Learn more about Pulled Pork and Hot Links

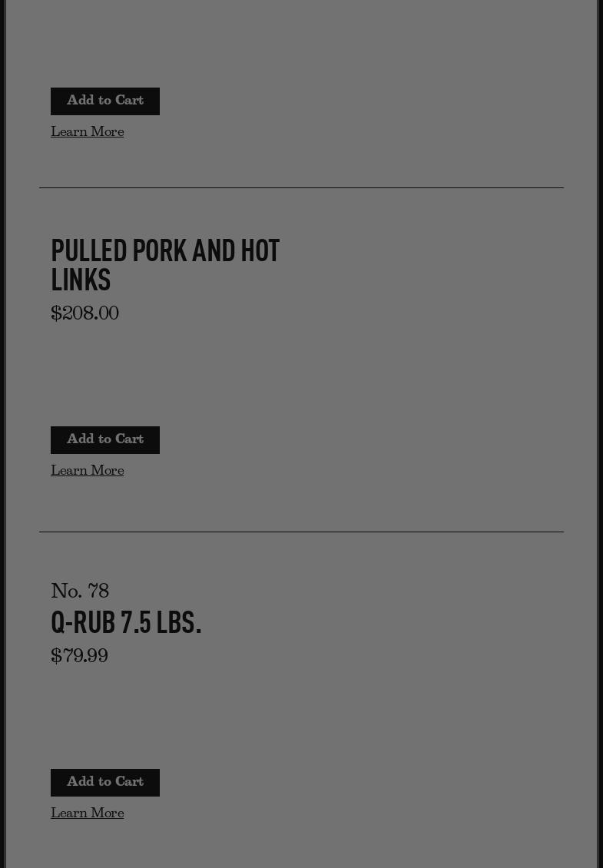coord(88,472)
